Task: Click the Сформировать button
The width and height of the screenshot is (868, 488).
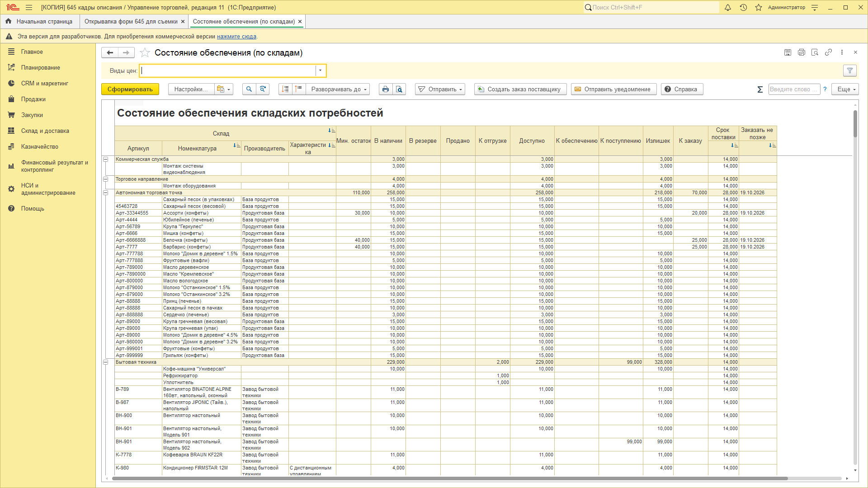Action: (130, 89)
